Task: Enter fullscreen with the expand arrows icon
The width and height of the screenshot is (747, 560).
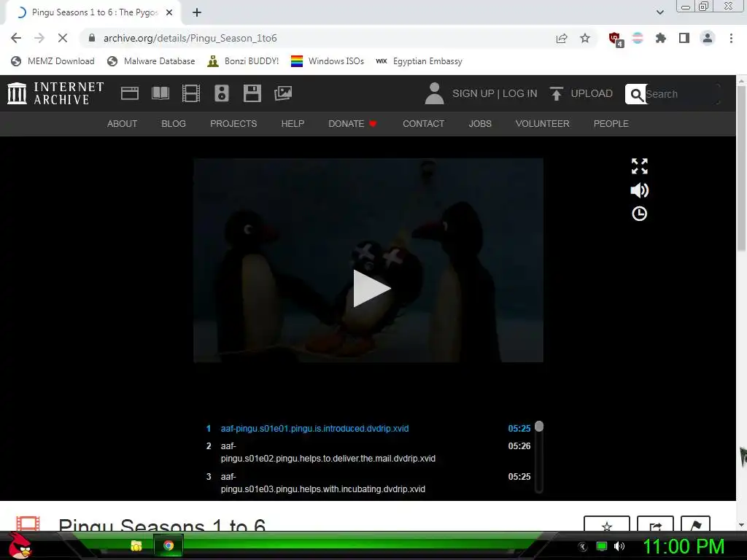Action: pyautogui.click(x=639, y=166)
